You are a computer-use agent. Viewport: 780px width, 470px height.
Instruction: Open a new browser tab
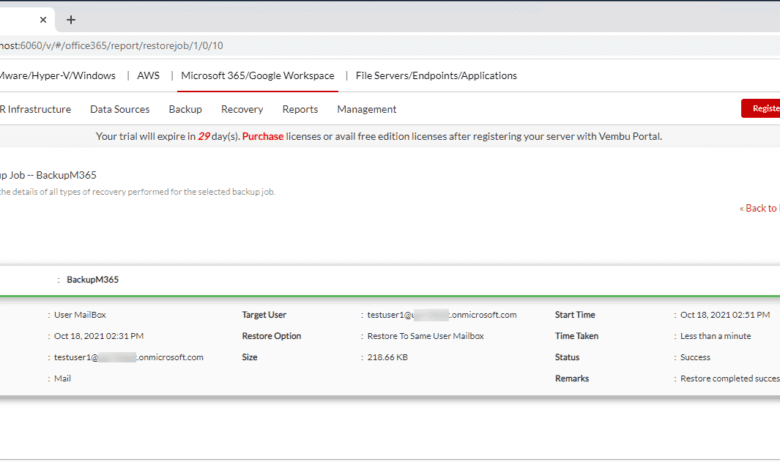click(71, 20)
